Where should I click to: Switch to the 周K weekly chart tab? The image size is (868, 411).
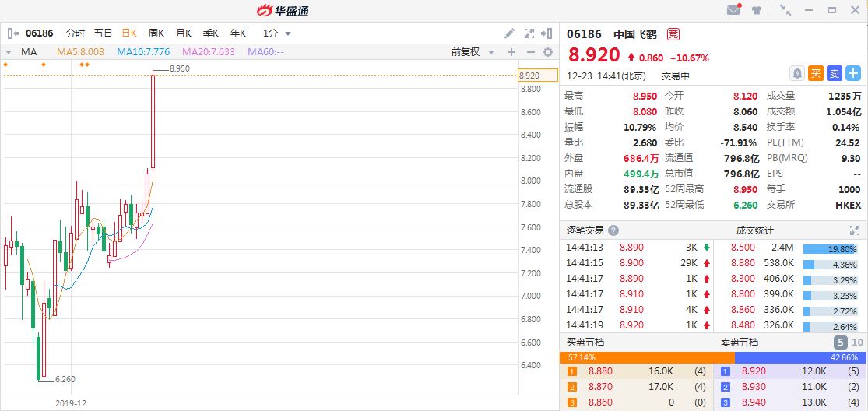(x=156, y=33)
